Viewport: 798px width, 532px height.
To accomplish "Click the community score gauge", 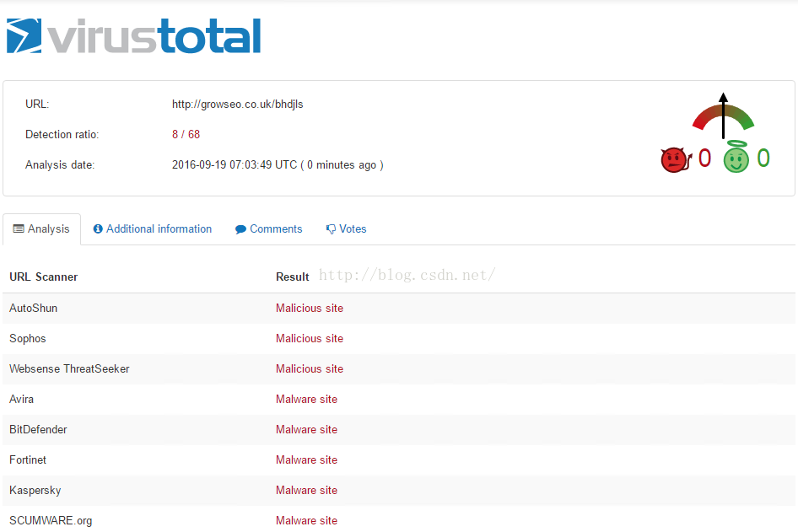I will (x=723, y=116).
